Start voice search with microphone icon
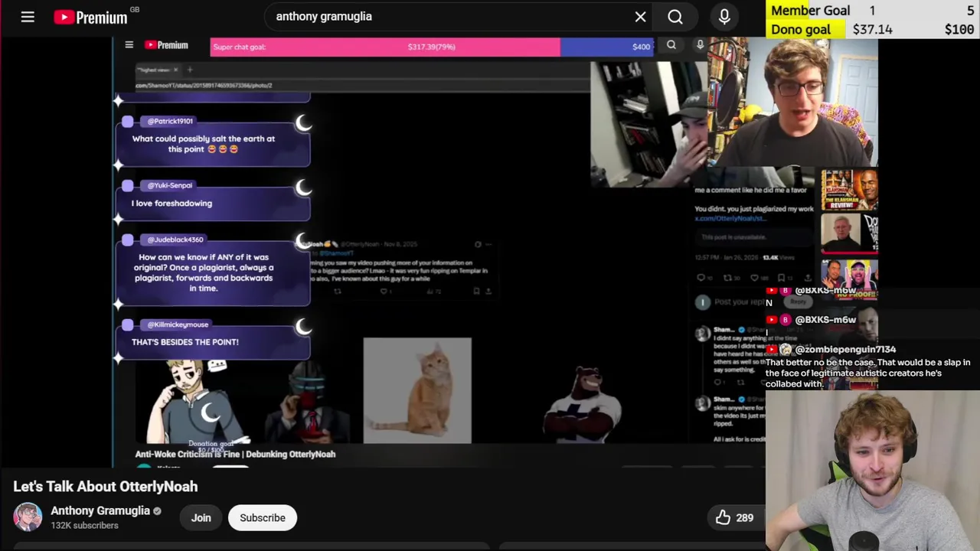Screen dimensions: 980x551 click(724, 16)
